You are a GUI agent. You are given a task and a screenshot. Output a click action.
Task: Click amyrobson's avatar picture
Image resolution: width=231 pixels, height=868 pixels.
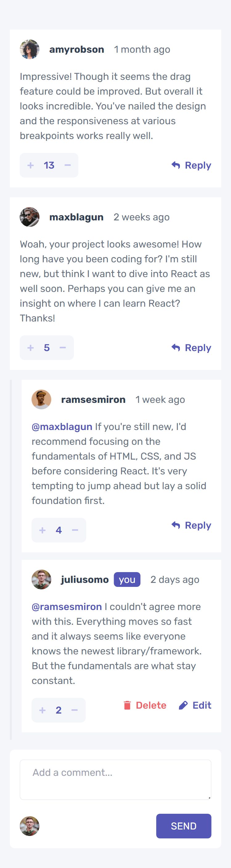30,49
